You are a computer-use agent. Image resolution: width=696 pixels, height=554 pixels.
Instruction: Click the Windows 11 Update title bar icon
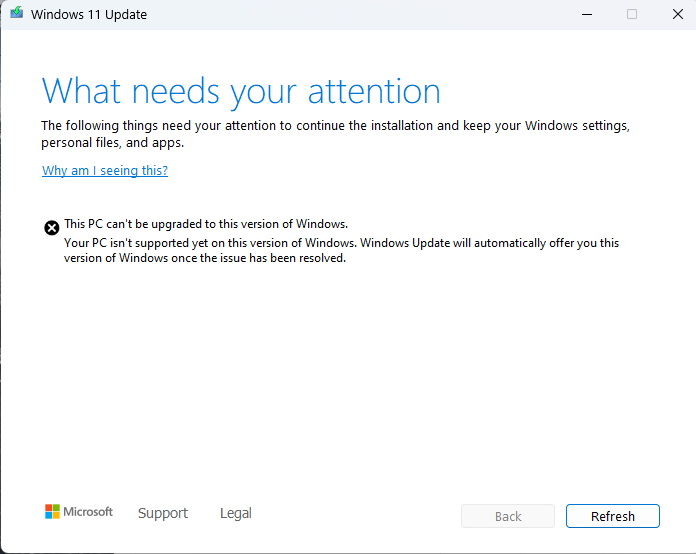(x=17, y=13)
